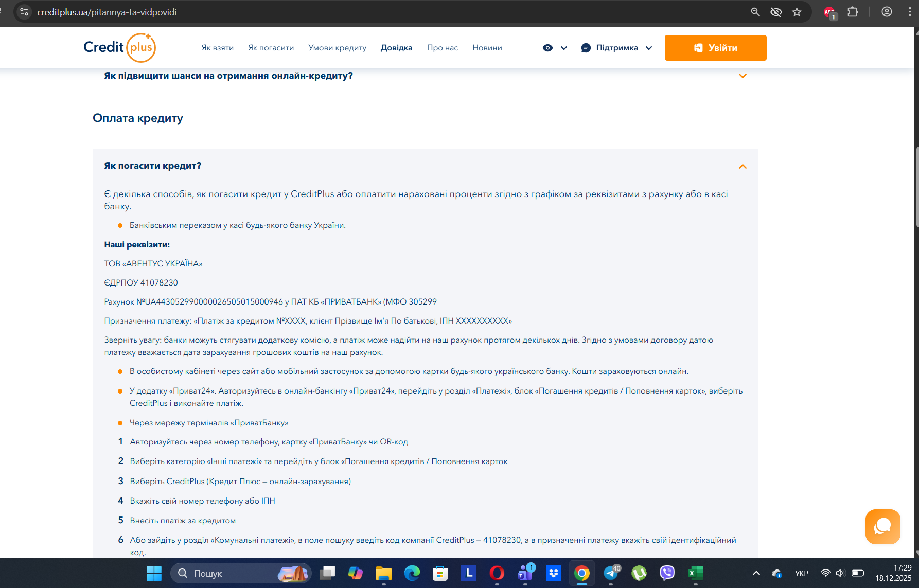Image resolution: width=919 pixels, height=588 pixels.
Task: Open Opera browser from the taskbar
Action: [497, 573]
